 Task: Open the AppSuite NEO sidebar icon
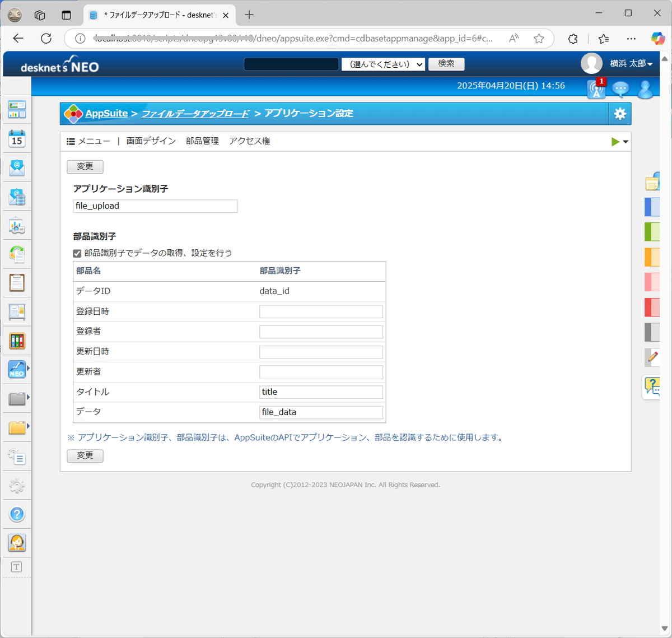coord(16,369)
